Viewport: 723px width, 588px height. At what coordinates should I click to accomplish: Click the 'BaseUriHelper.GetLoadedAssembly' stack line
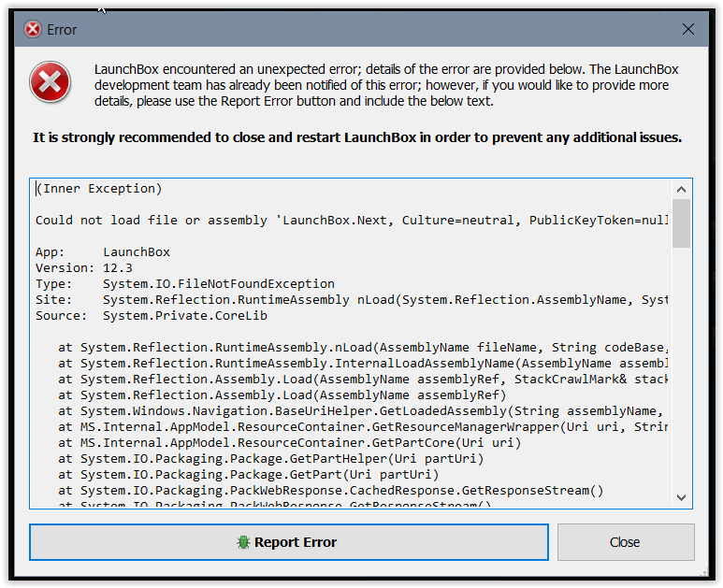pyautogui.click(x=361, y=411)
